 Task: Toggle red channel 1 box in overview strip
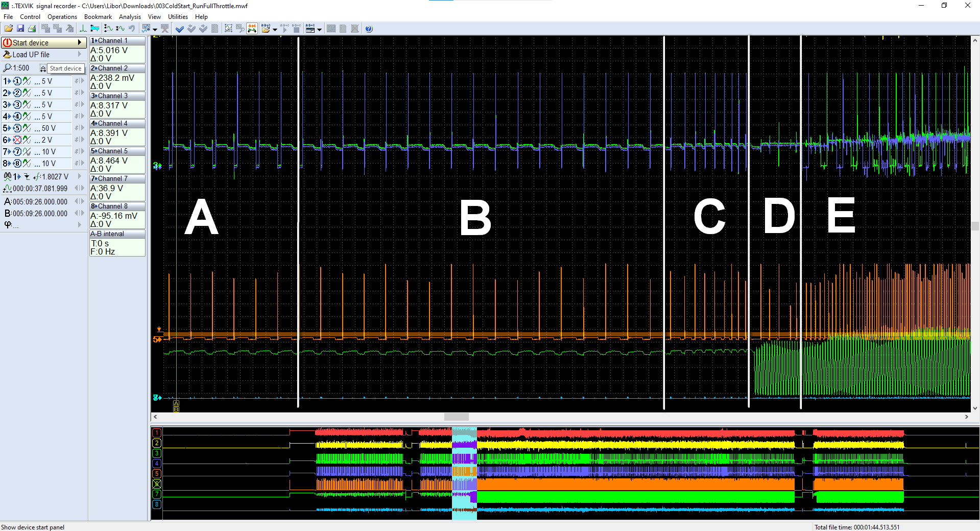(x=157, y=433)
